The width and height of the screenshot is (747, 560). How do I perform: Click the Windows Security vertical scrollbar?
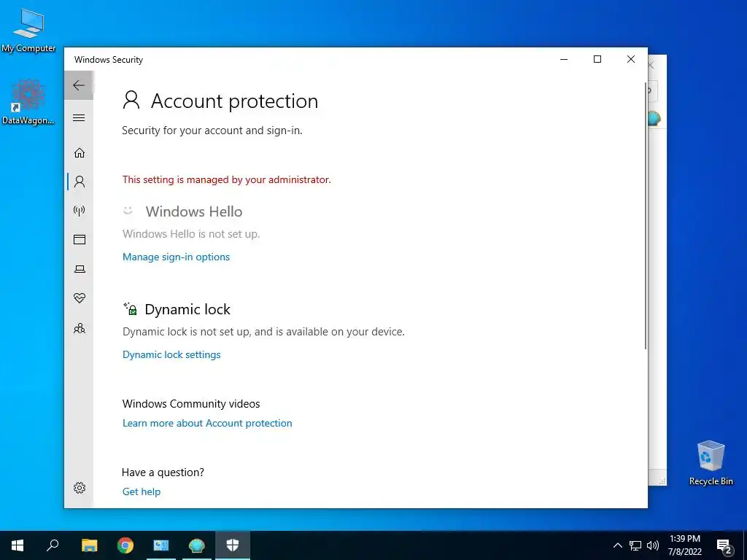[x=646, y=217]
